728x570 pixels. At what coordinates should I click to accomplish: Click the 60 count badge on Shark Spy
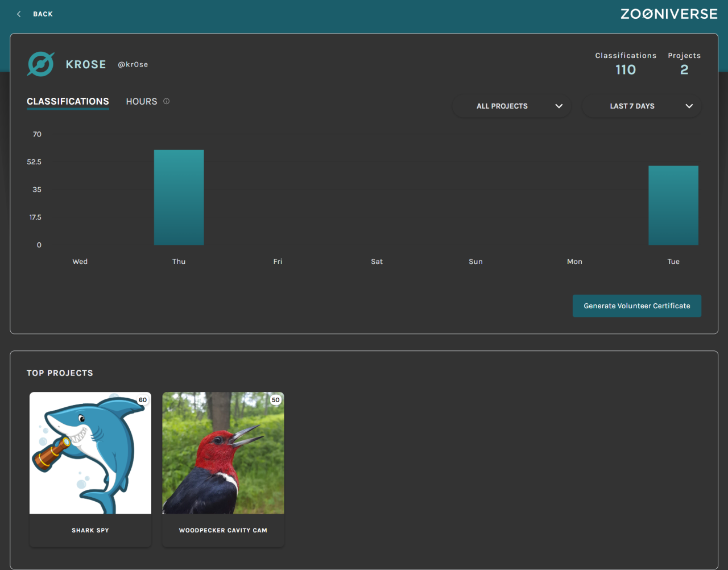pyautogui.click(x=143, y=400)
